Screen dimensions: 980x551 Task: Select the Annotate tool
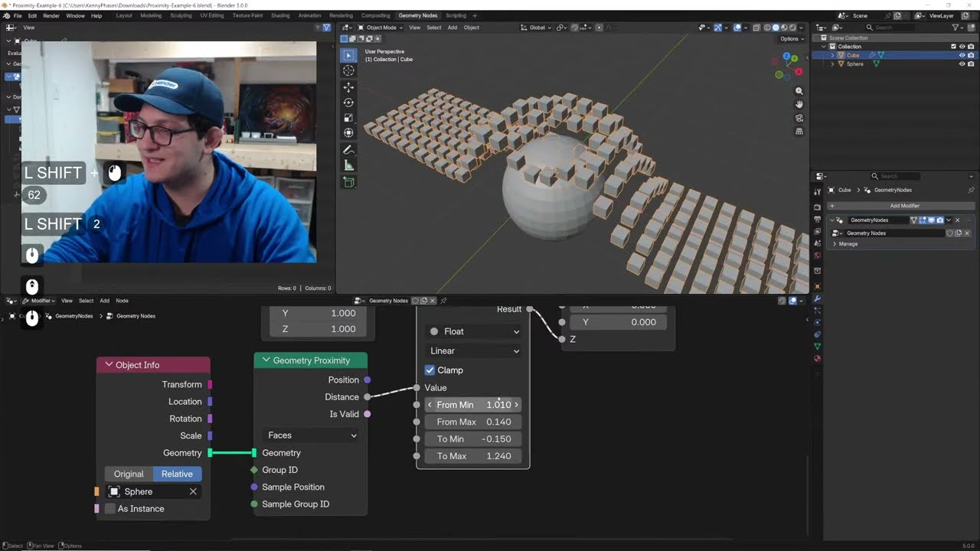[348, 150]
